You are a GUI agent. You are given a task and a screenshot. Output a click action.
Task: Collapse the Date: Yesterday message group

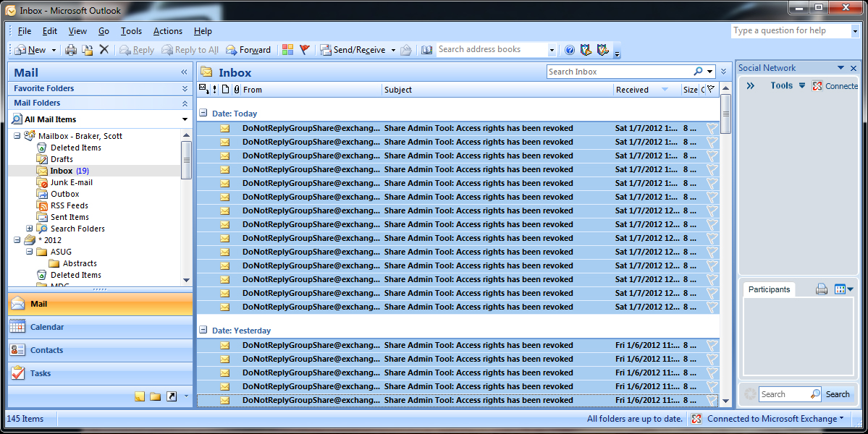tap(203, 330)
